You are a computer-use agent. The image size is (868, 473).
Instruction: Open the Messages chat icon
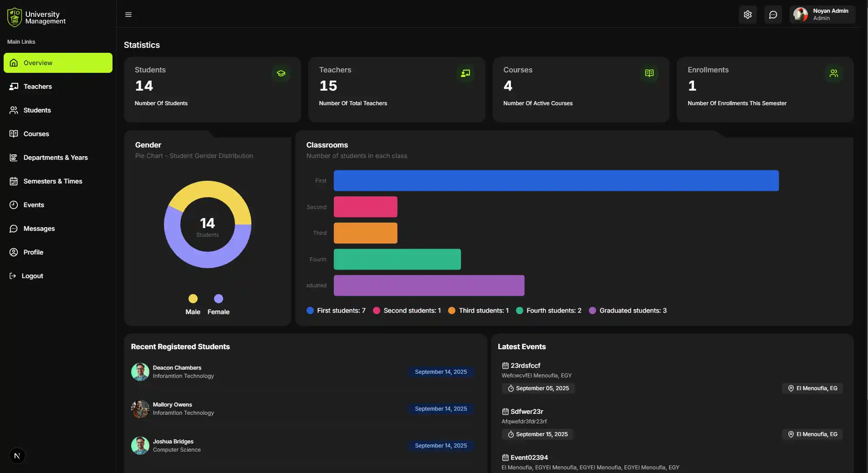14,229
